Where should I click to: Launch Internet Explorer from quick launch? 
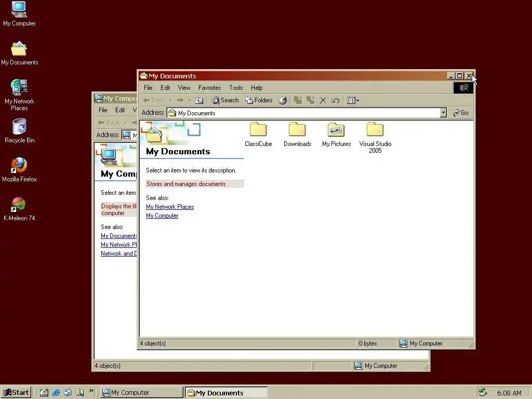point(56,393)
